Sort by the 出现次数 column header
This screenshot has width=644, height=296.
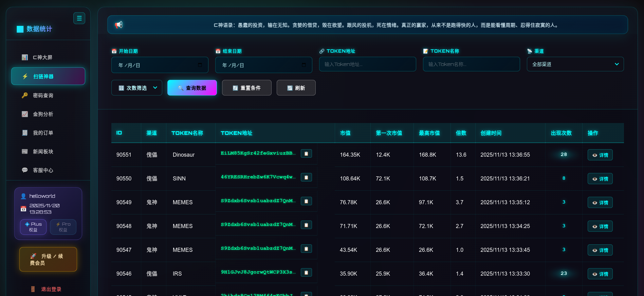[x=561, y=133]
